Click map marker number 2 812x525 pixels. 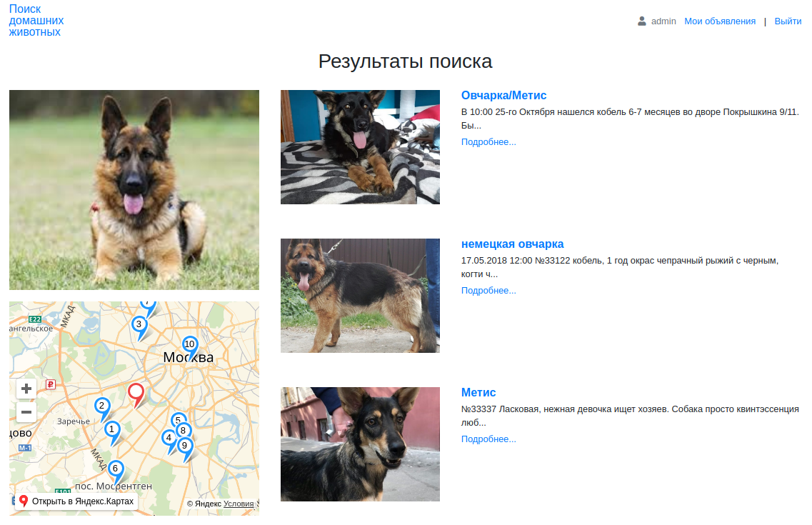[x=102, y=406]
